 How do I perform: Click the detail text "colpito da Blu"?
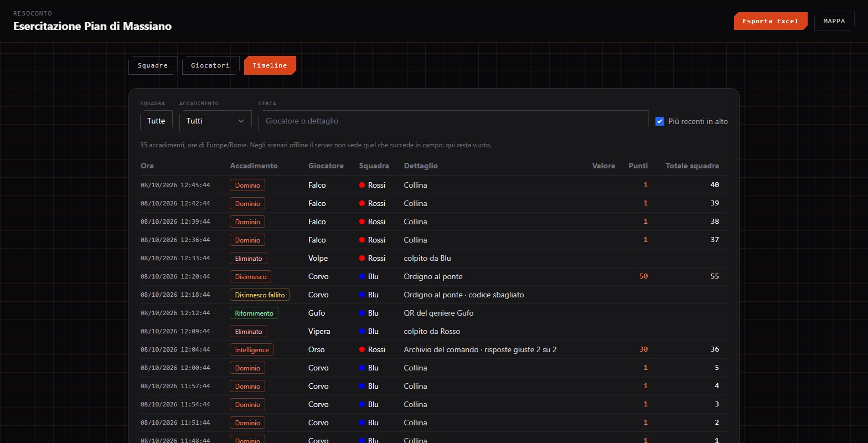(428, 258)
